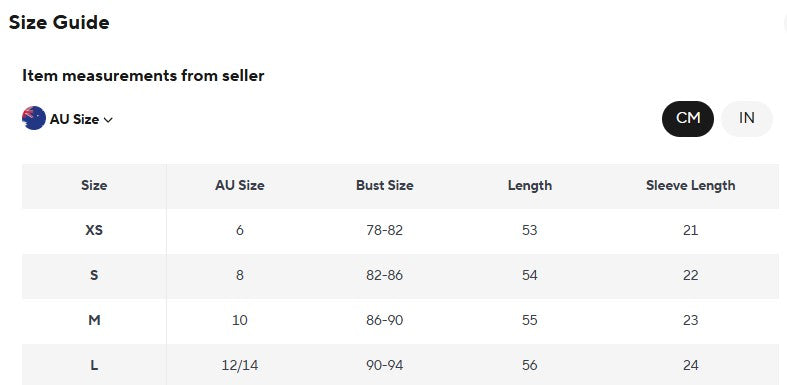The width and height of the screenshot is (787, 385).
Task: Click the Australian flag icon
Action: coord(34,118)
